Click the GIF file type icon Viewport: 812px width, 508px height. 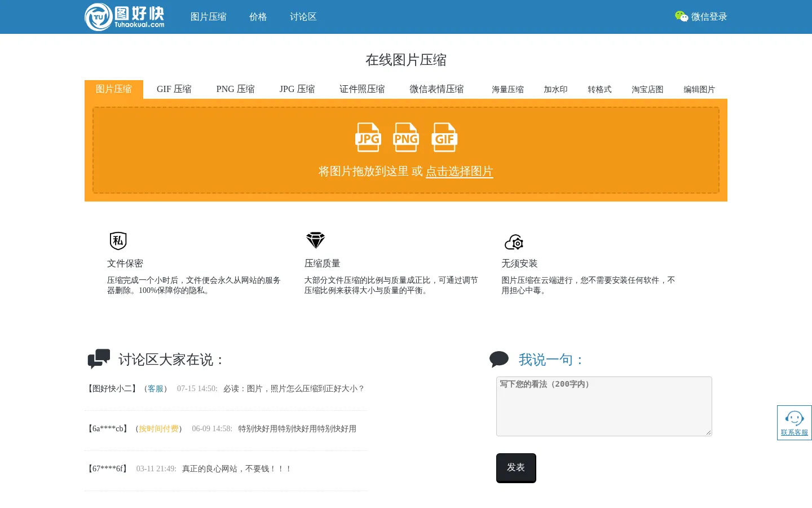pyautogui.click(x=444, y=137)
